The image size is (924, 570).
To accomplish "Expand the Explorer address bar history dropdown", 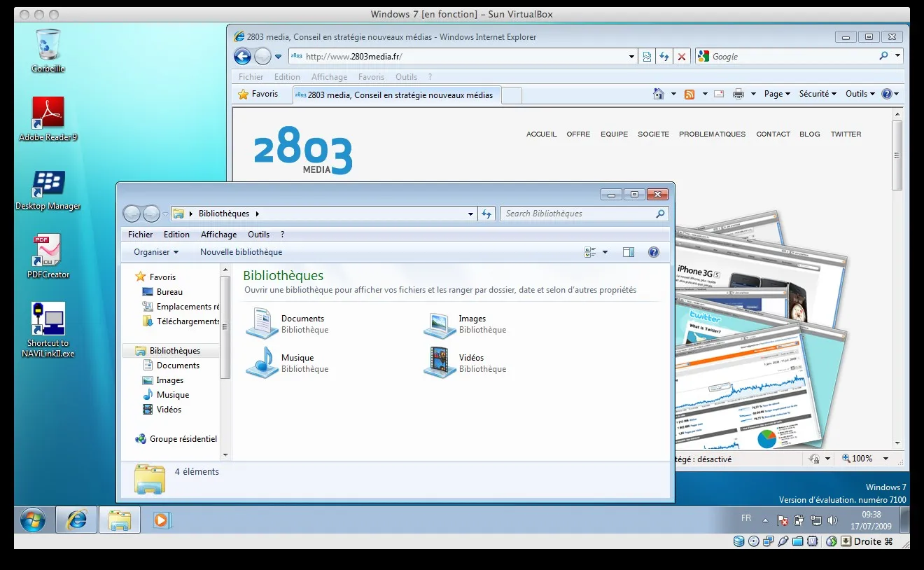I will 470,214.
